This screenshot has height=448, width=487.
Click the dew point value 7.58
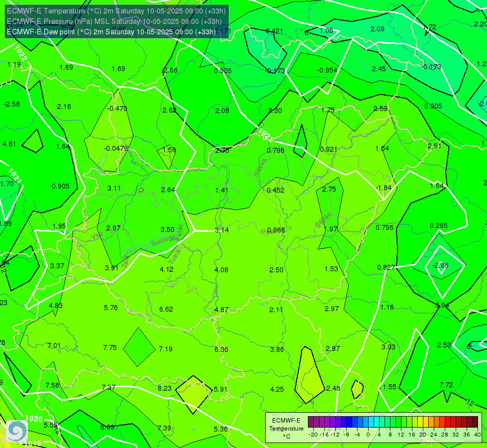click(52, 385)
